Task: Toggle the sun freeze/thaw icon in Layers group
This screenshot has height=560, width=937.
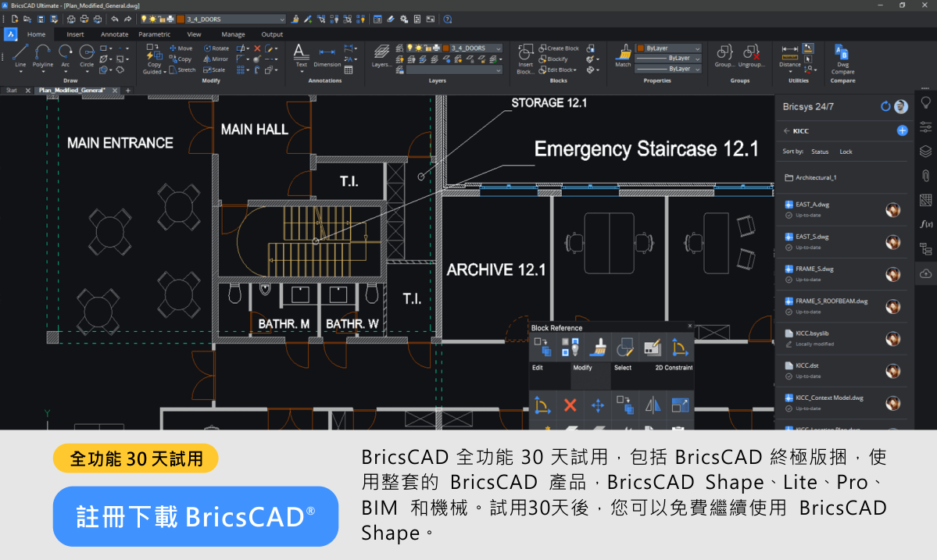Action: (x=419, y=48)
